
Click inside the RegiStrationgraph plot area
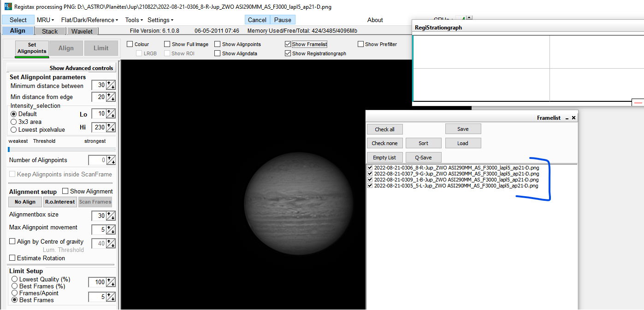(x=528, y=68)
